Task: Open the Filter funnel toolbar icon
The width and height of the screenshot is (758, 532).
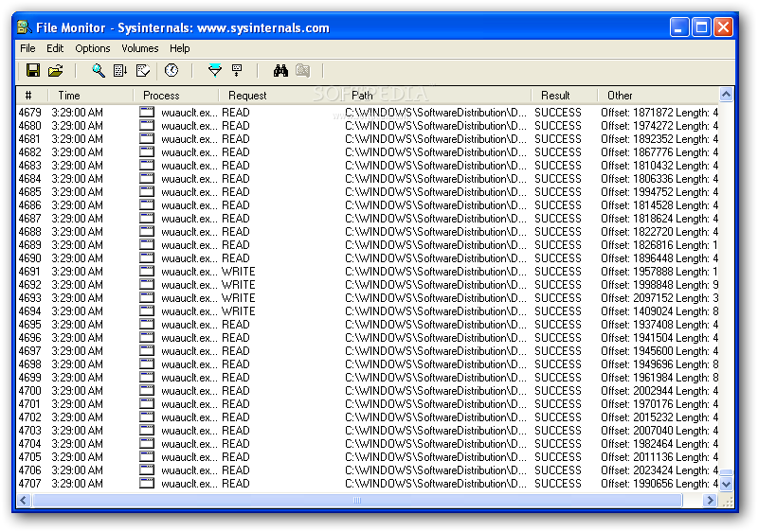Action: 215,70
